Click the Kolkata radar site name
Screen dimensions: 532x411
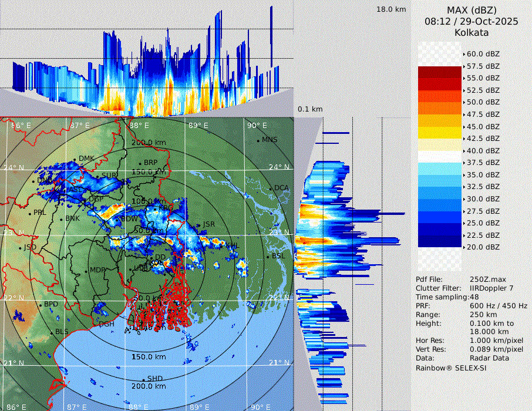(472, 32)
